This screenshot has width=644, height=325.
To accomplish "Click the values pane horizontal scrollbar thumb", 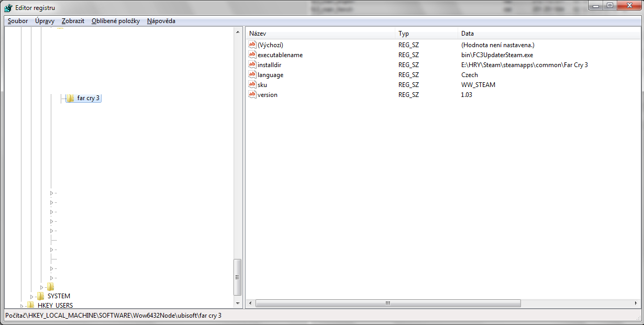I will pos(387,303).
